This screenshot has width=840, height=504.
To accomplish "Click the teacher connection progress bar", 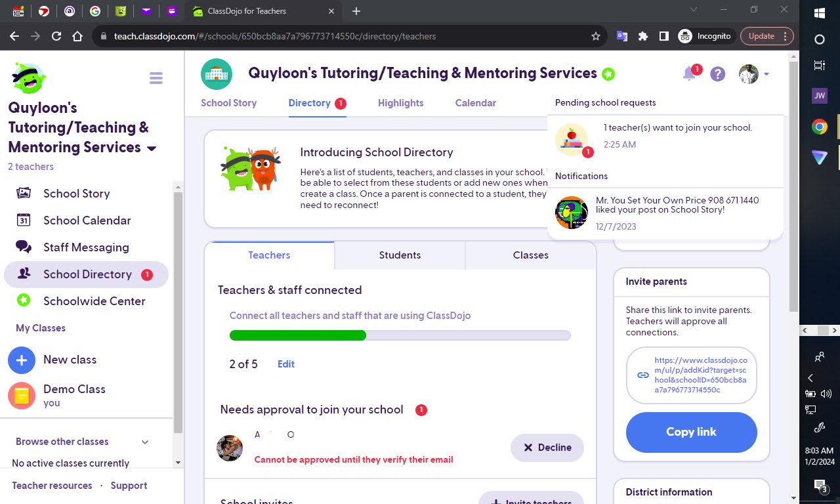I will 400,335.
